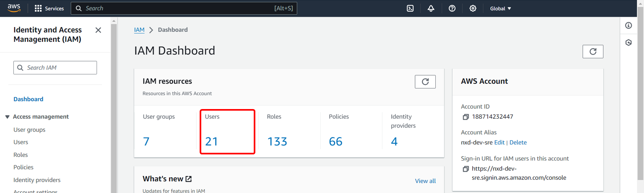This screenshot has height=193, width=644.
Task: Open the Services grid menu
Action: coord(49,8)
